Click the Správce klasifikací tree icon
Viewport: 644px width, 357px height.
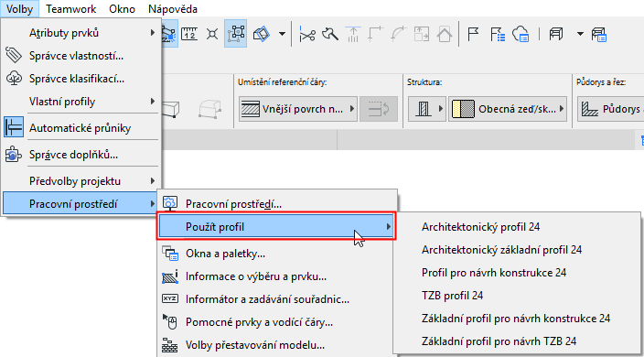pos(14,78)
